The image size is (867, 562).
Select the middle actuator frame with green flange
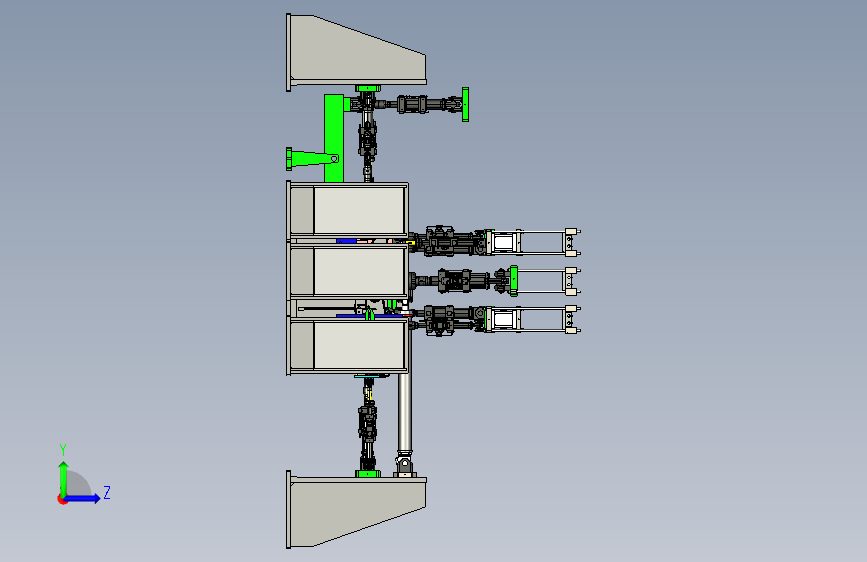pos(544,281)
